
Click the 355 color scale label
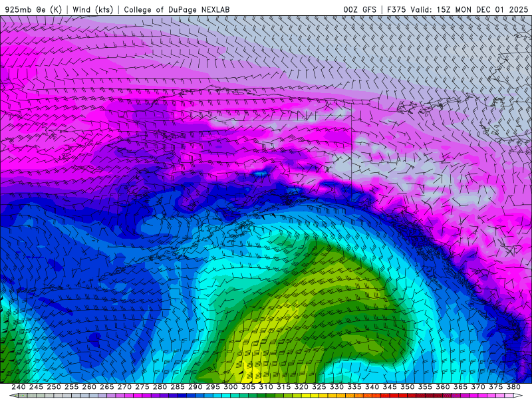[x=425, y=387]
